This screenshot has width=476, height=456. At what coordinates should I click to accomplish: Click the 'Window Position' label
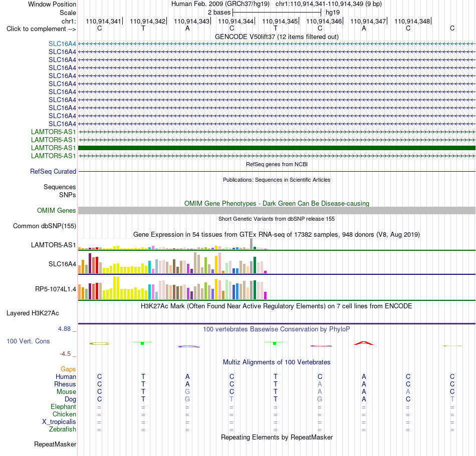[52, 4]
